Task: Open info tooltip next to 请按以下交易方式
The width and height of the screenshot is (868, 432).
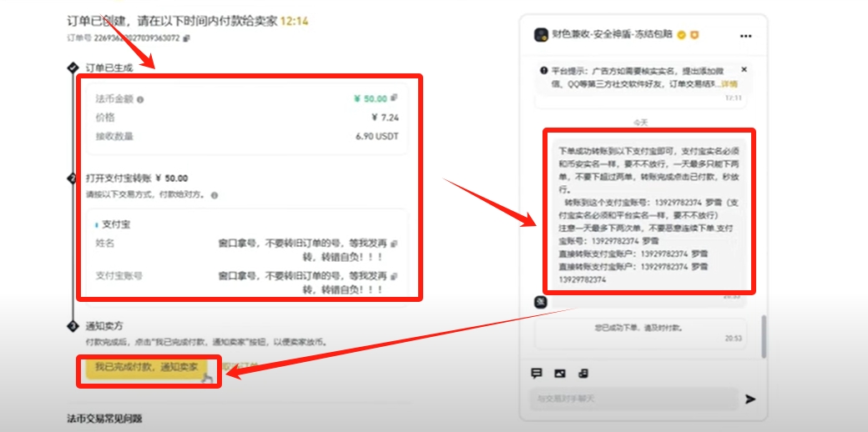Action: [214, 195]
